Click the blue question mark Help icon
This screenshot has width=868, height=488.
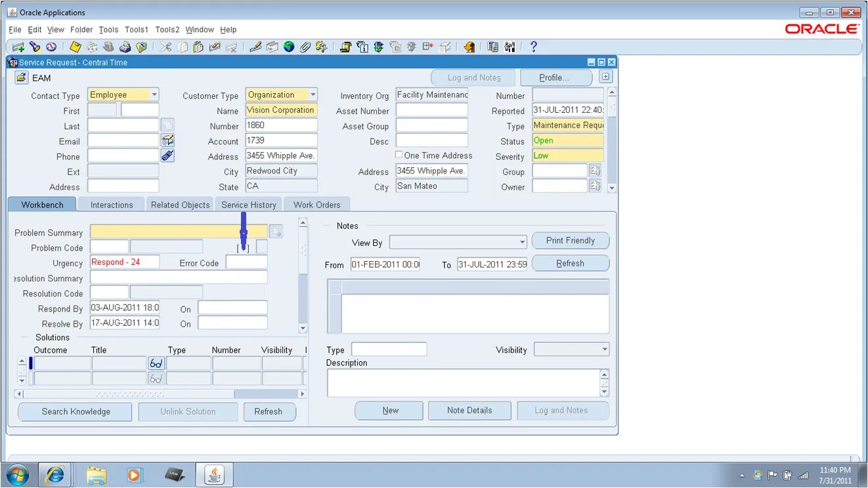tap(533, 47)
